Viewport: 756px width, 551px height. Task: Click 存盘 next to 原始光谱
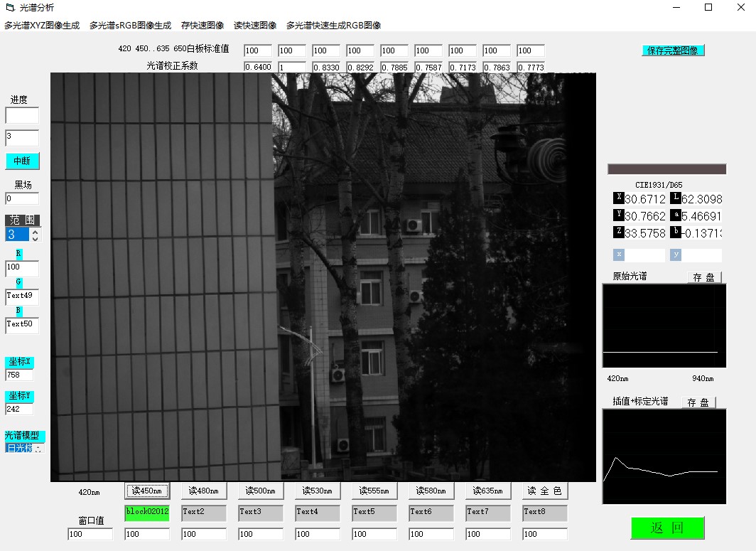703,277
